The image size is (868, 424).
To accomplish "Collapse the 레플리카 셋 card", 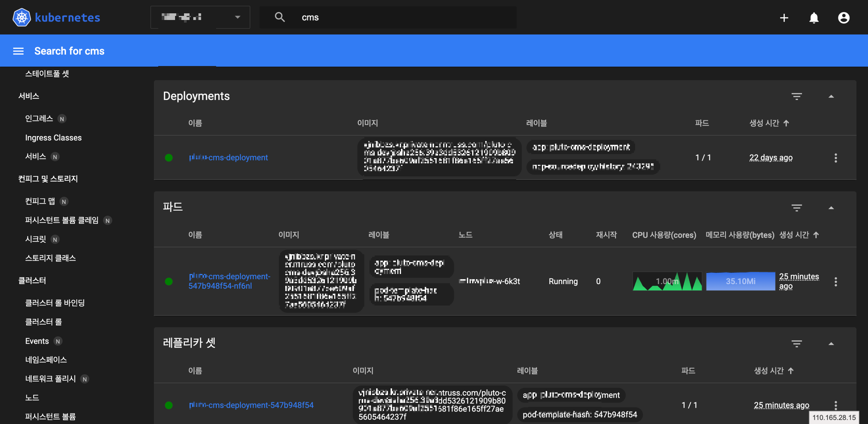I will click(x=831, y=344).
